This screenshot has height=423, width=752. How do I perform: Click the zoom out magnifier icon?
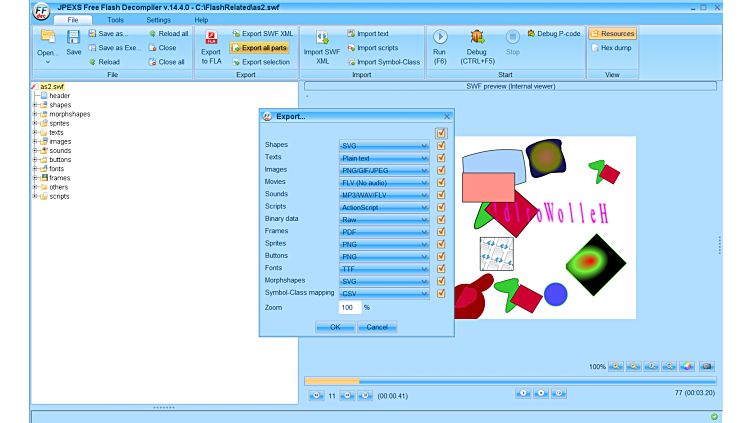tap(634, 366)
